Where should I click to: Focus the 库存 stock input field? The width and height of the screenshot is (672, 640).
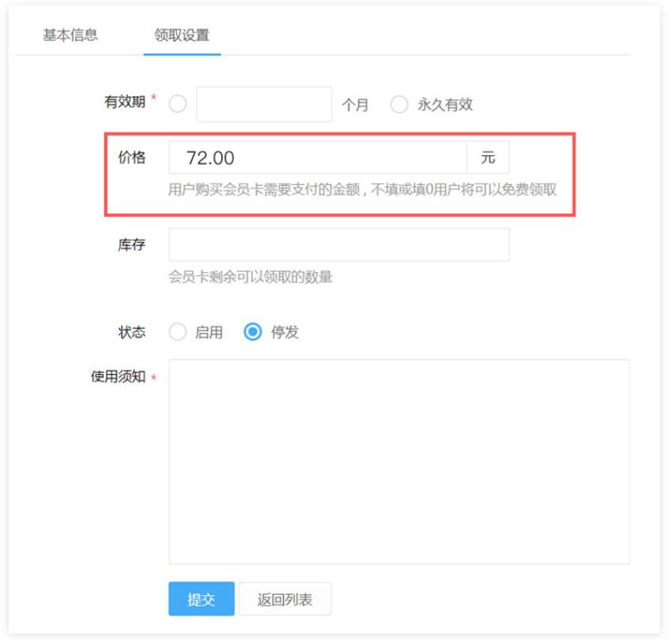click(x=339, y=244)
